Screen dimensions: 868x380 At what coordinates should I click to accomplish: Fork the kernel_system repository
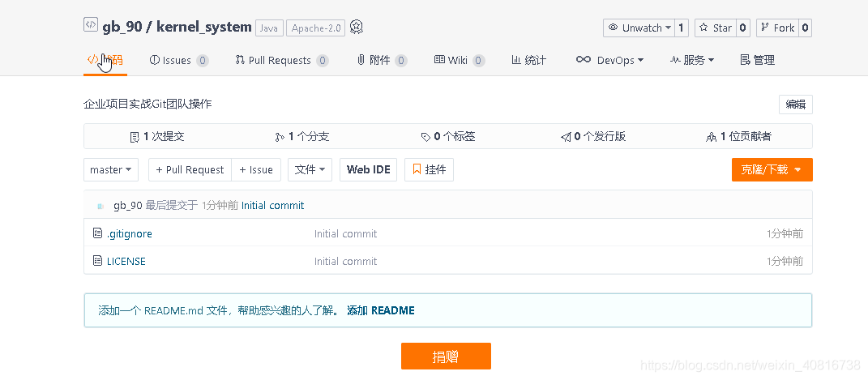pos(777,28)
